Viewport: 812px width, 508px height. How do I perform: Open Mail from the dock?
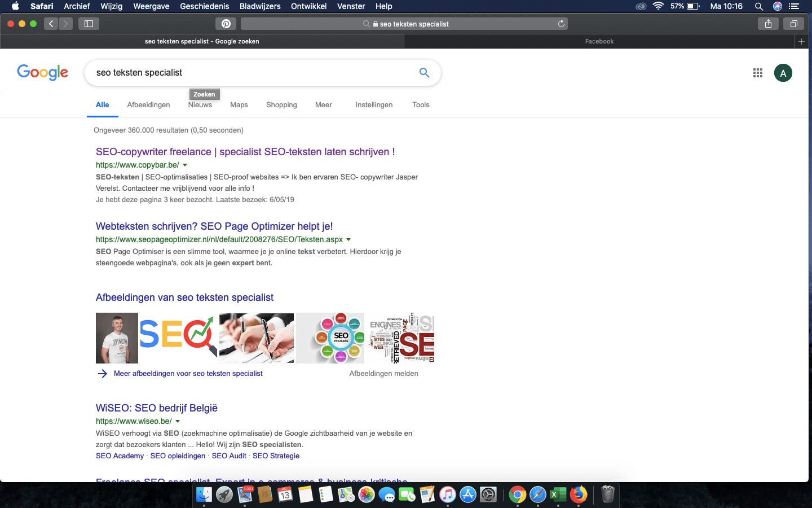(245, 495)
